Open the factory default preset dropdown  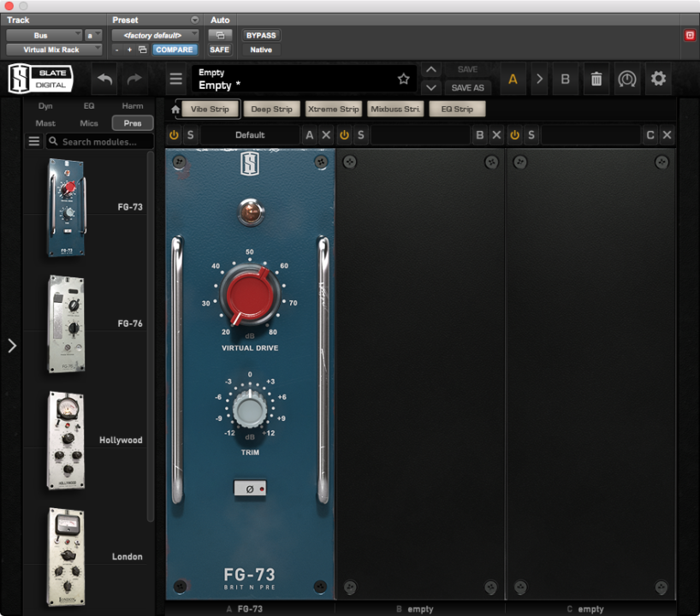(154, 35)
